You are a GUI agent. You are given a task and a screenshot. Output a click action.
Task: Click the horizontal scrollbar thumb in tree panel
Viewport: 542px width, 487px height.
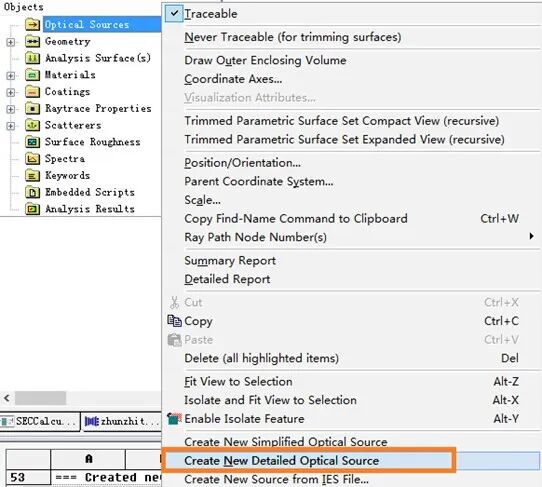pyautogui.click(x=40, y=398)
